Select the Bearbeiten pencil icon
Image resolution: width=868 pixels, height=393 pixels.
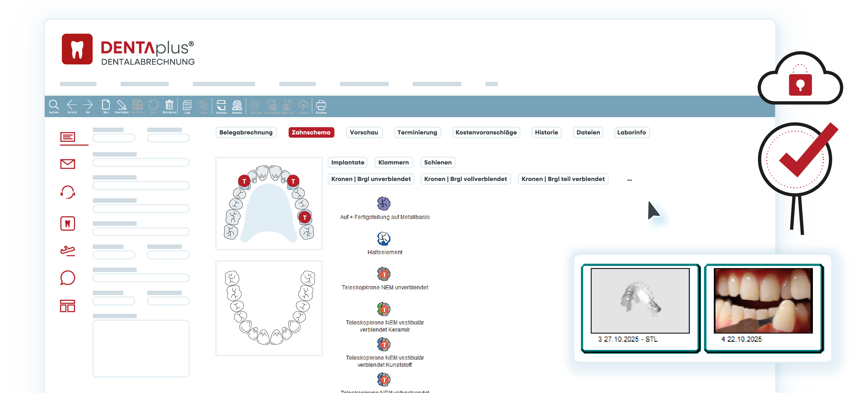point(121,105)
